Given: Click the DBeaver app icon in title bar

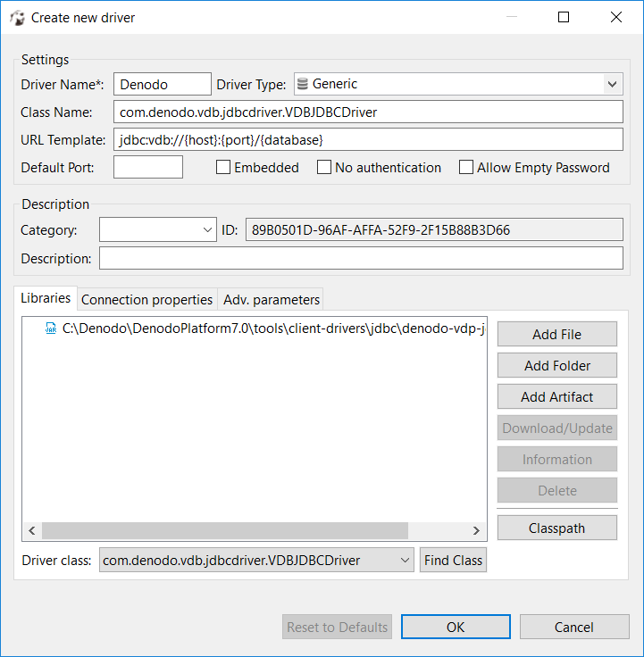Looking at the screenshot, I should click(17, 18).
